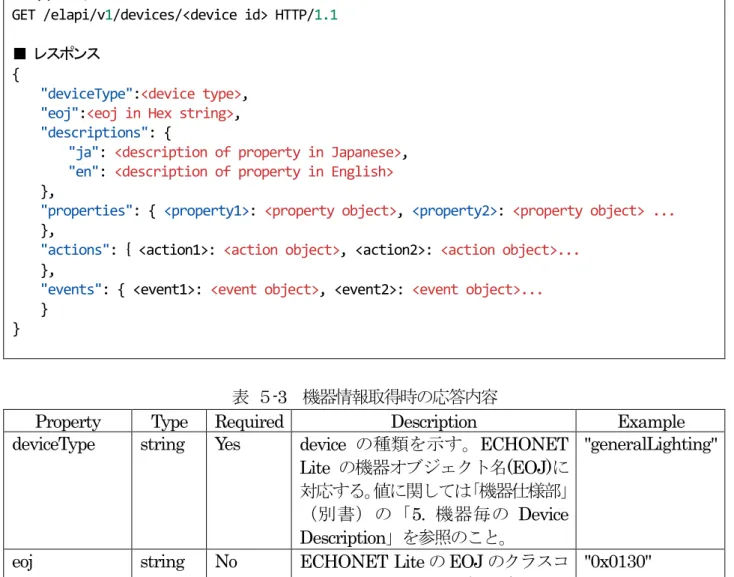This screenshot has height=577, width=734.
Task: Click the GET request line text
Action: coord(174,15)
